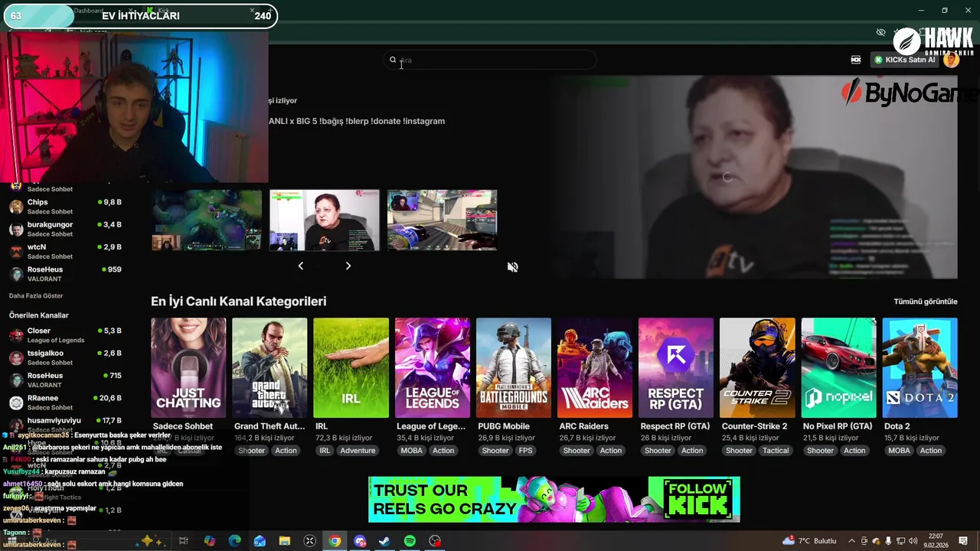
Task: Open wtcN channel with 2,9 B viewers
Action: (65, 252)
